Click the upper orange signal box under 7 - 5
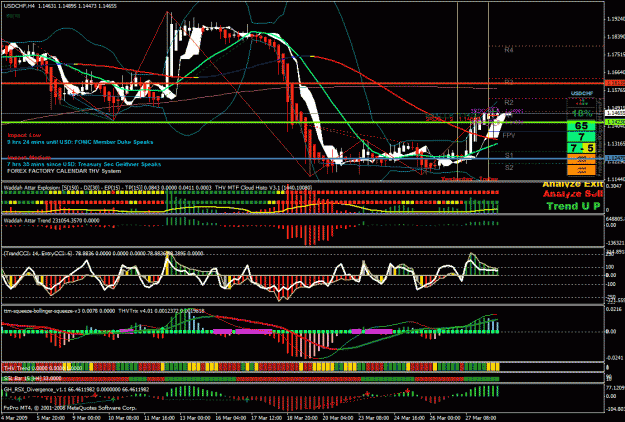The image size is (625, 422). click(581, 159)
